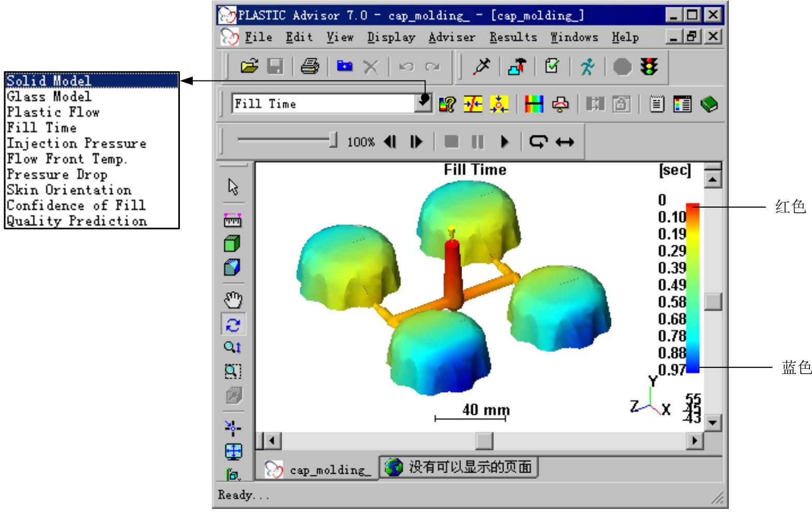
Task: Open the Display menu
Action: 391,37
